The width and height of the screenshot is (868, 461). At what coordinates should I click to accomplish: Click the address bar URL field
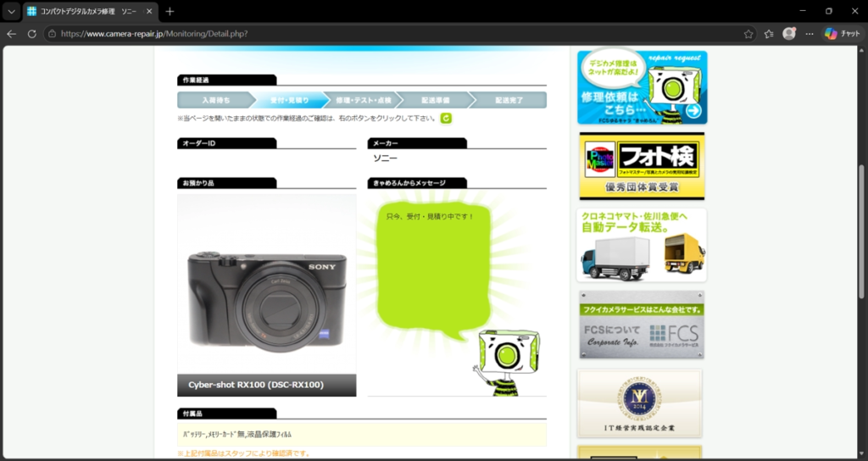(x=398, y=34)
